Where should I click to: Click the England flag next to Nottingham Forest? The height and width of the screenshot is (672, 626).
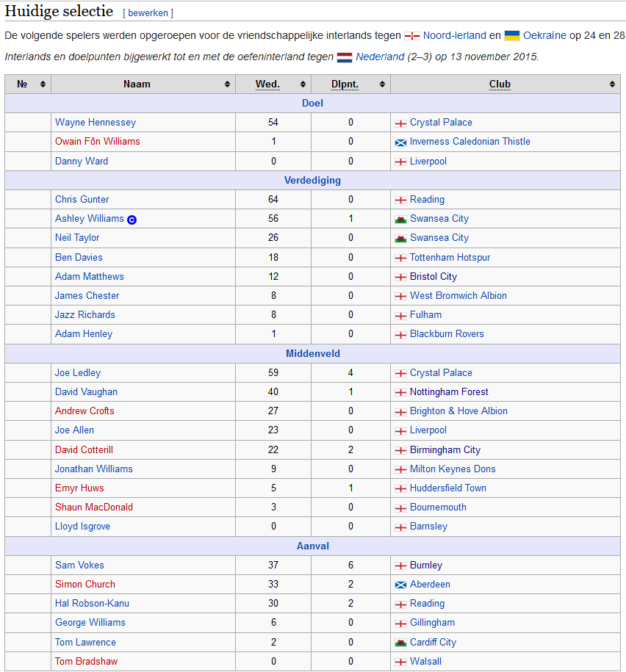coord(400,393)
